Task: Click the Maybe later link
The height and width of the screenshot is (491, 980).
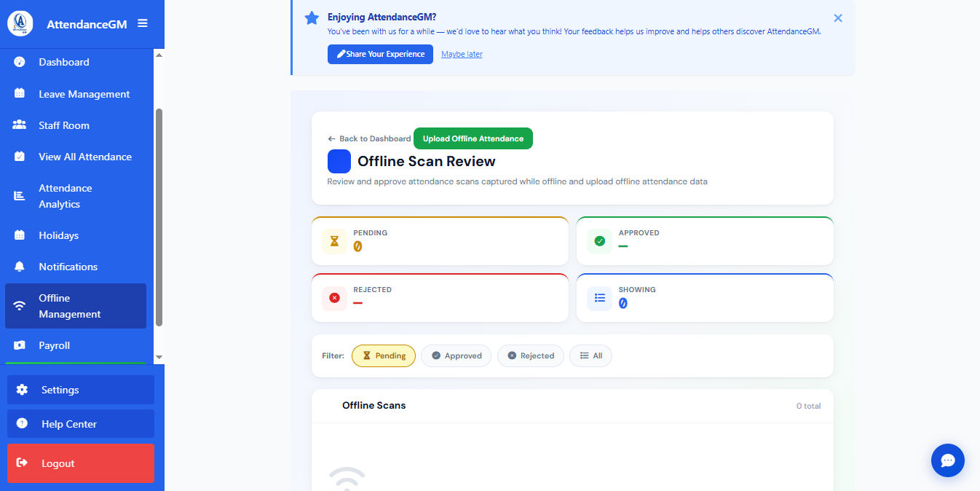Action: click(x=462, y=54)
